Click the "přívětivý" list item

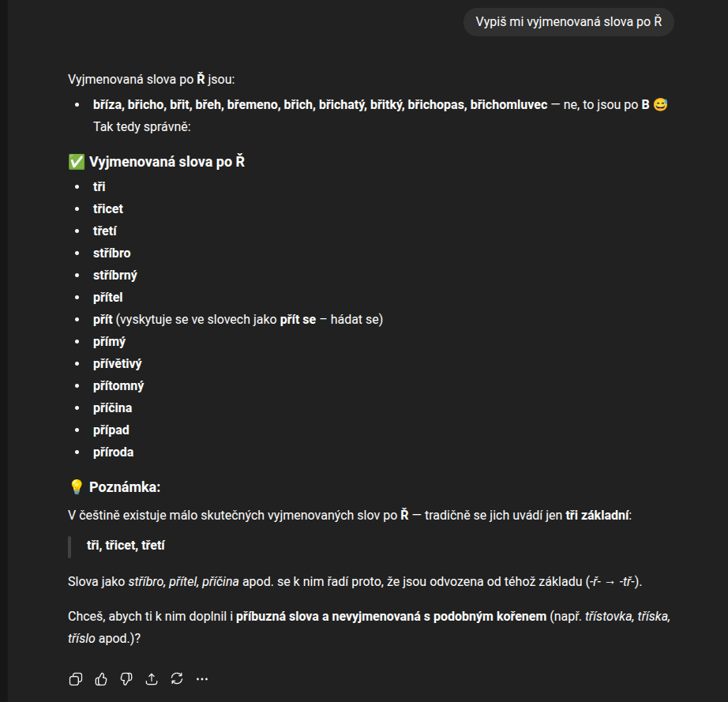[x=118, y=364]
